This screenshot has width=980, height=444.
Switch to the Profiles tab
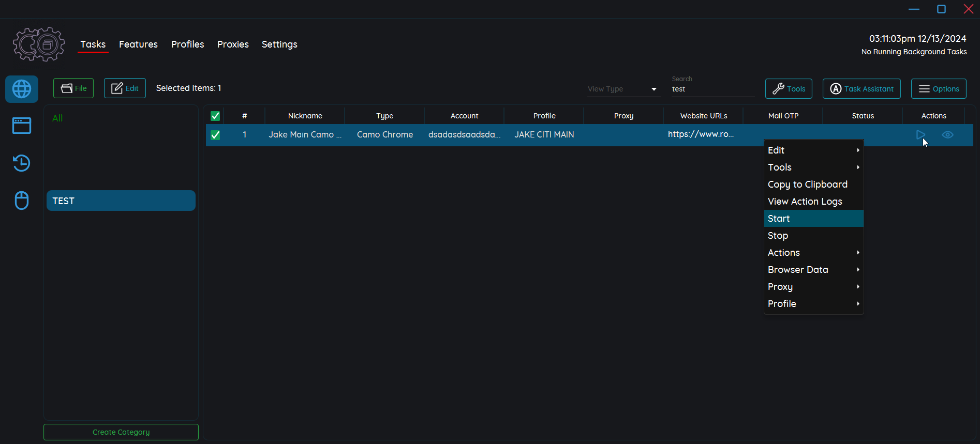pos(187,44)
